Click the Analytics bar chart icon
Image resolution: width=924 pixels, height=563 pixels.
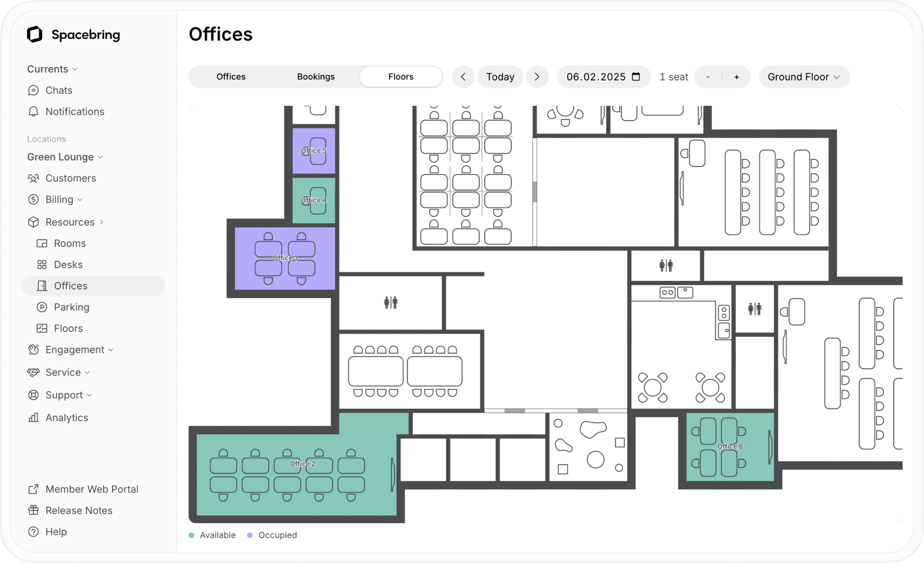point(33,418)
